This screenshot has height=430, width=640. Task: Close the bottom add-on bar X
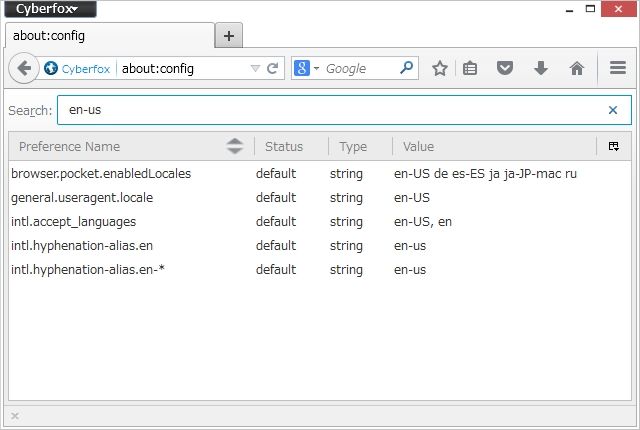coord(15,416)
